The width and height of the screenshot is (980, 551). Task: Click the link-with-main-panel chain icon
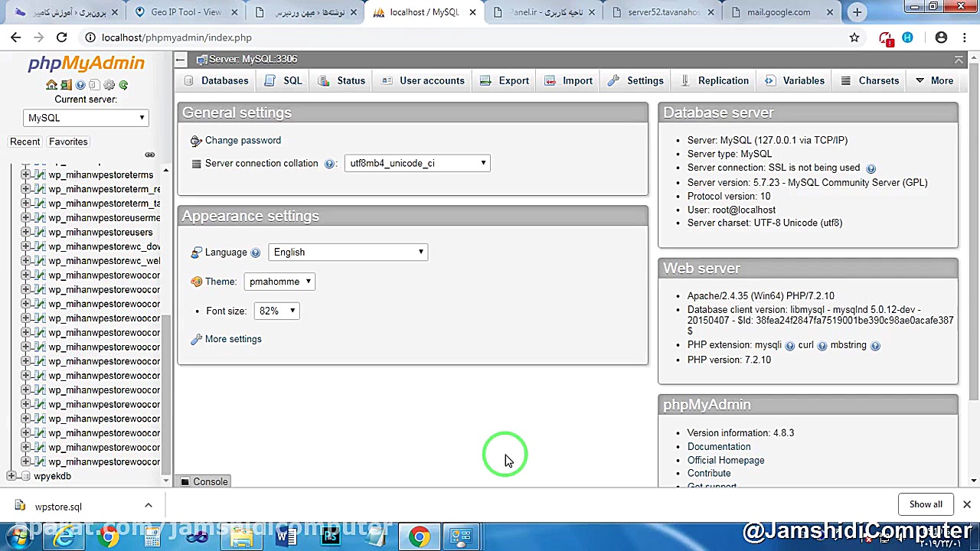click(150, 155)
